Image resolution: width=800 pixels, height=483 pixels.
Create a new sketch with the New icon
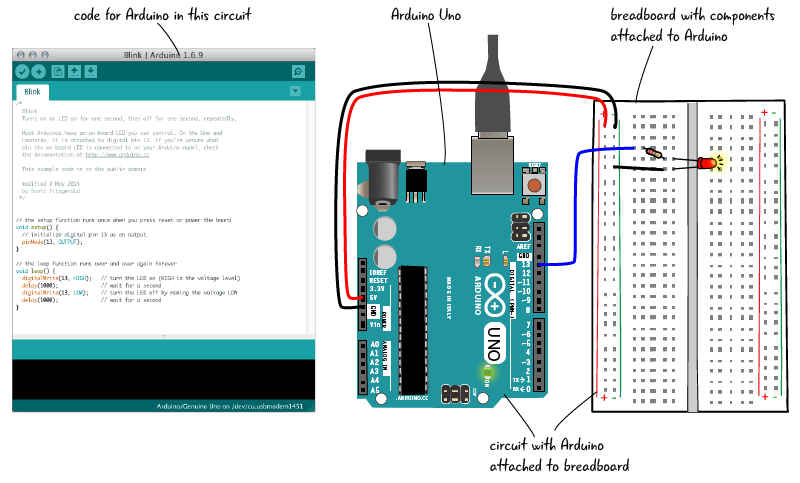coord(58,72)
